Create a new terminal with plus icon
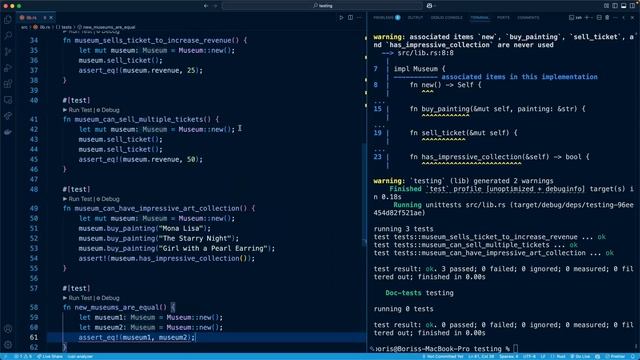The width and height of the screenshot is (640, 360). (x=587, y=18)
